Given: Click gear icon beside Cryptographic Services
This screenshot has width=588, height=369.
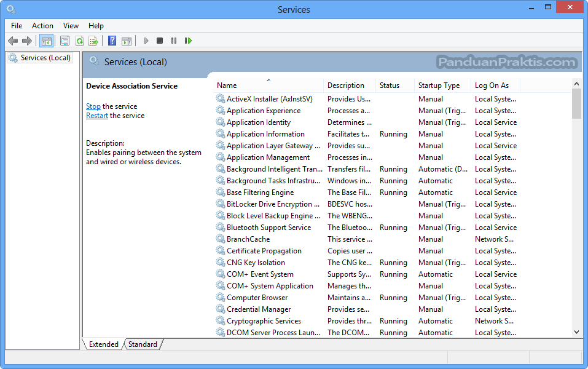Looking at the screenshot, I should pos(221,320).
